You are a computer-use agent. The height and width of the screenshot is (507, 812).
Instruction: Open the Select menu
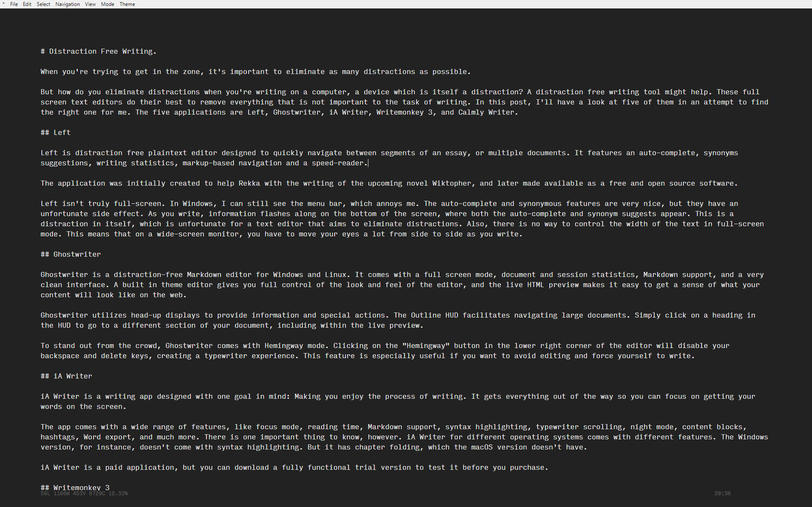[x=43, y=4]
